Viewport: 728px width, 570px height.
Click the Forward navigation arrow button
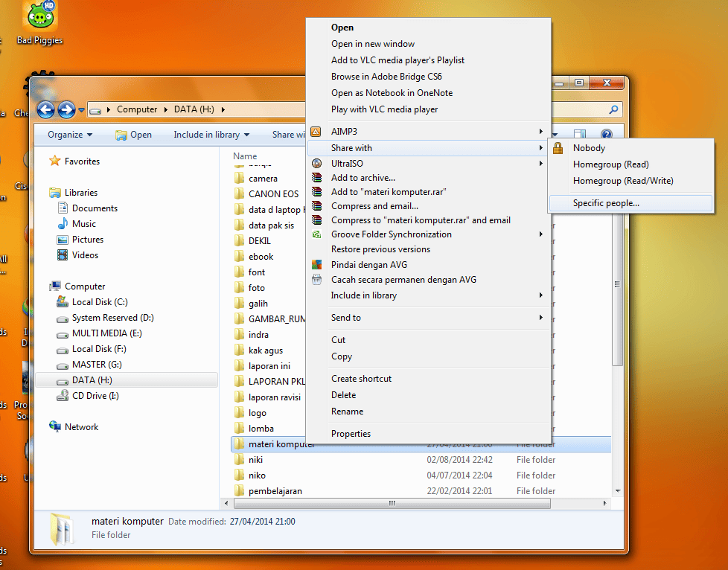coord(66,110)
